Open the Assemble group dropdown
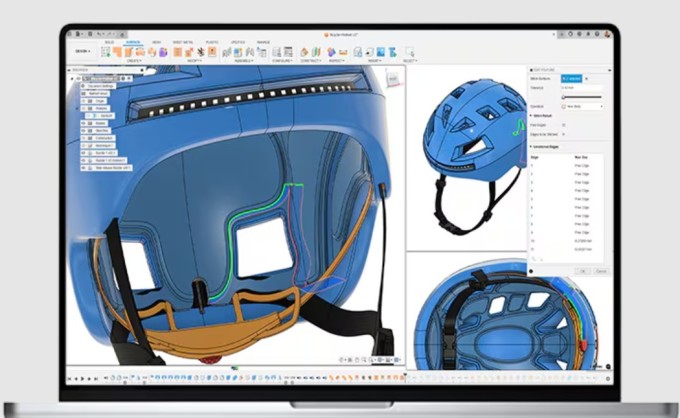The width and height of the screenshot is (680, 418). [x=245, y=61]
